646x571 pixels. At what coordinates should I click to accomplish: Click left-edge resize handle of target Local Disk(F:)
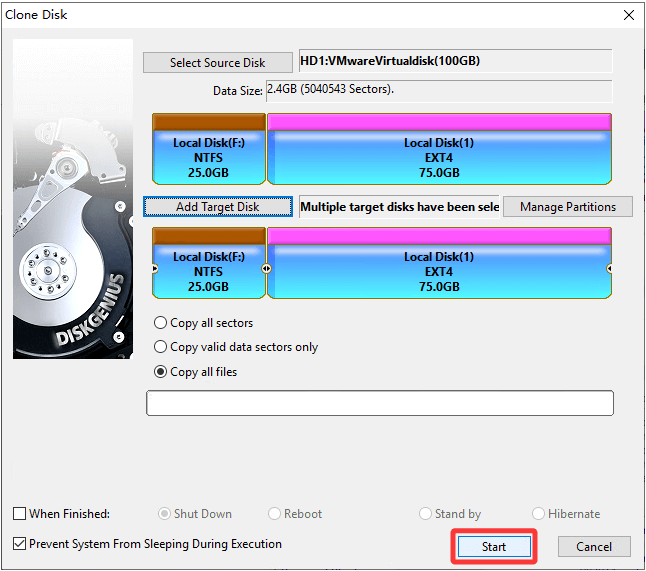pyautogui.click(x=154, y=269)
